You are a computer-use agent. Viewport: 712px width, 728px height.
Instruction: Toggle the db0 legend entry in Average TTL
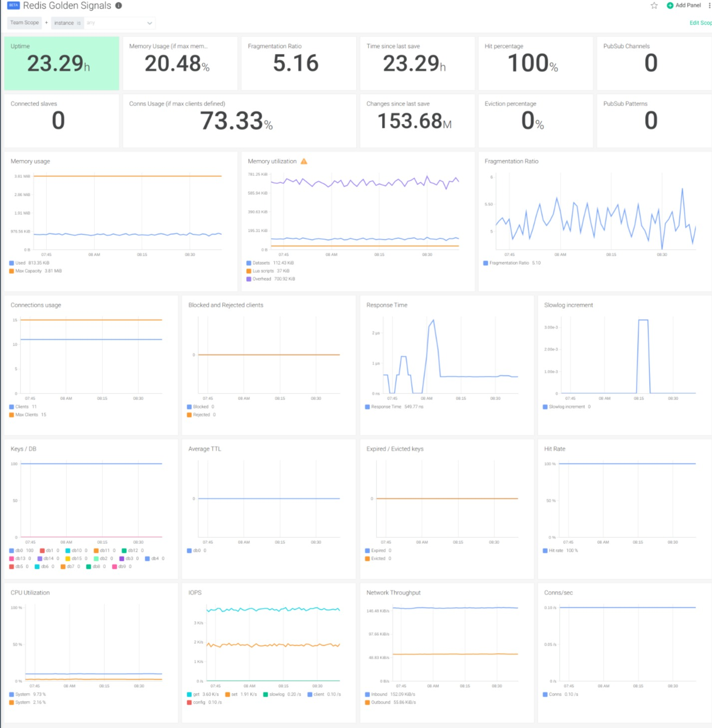(x=197, y=550)
